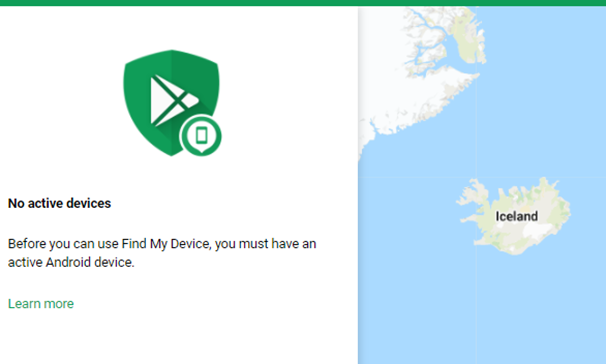Click the Learn more link
606x364 pixels.
tap(41, 304)
